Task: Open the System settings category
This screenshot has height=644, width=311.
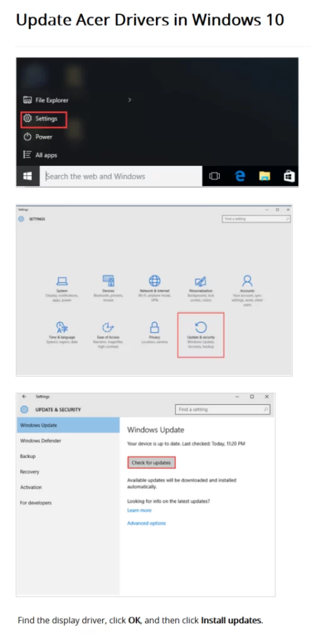Action: tap(62, 287)
